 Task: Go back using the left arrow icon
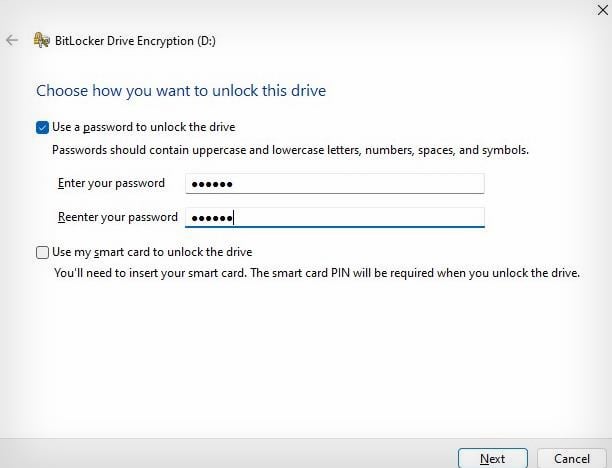click(12, 40)
